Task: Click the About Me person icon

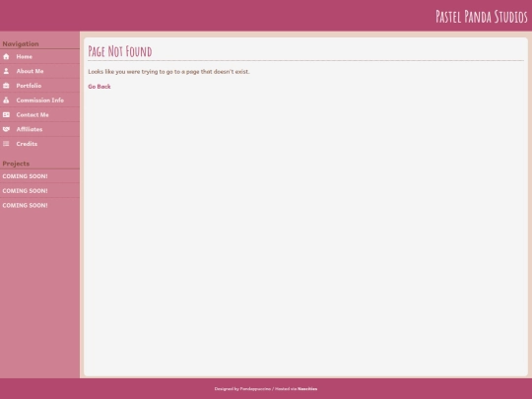Action: [6, 71]
